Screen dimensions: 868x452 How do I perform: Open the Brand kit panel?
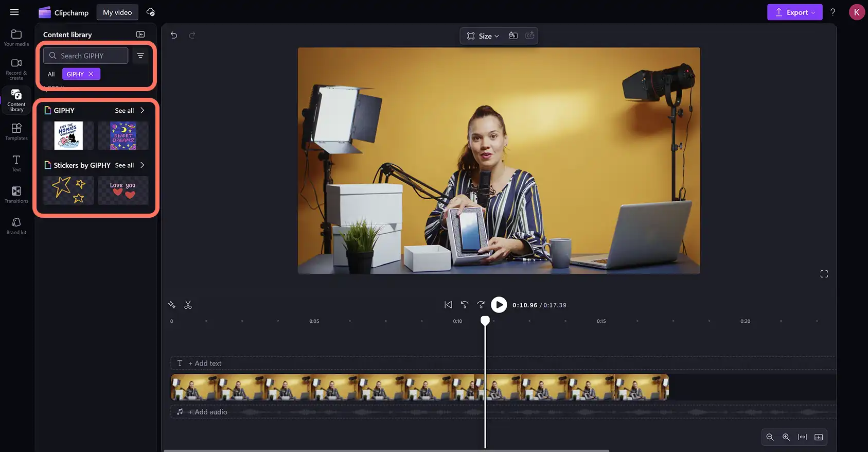16,226
